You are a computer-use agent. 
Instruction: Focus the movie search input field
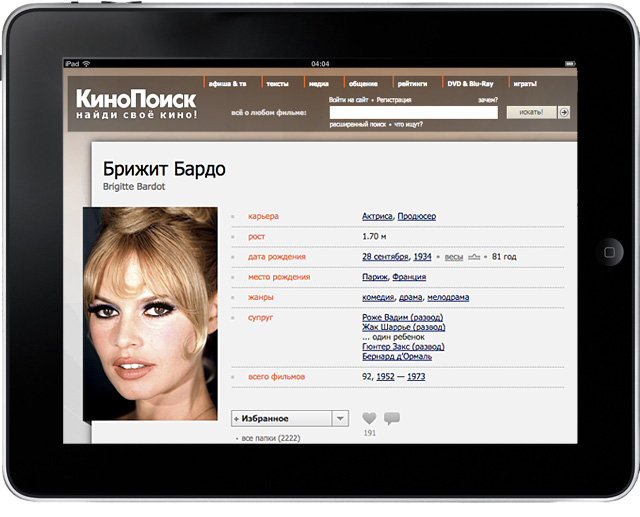tap(413, 113)
